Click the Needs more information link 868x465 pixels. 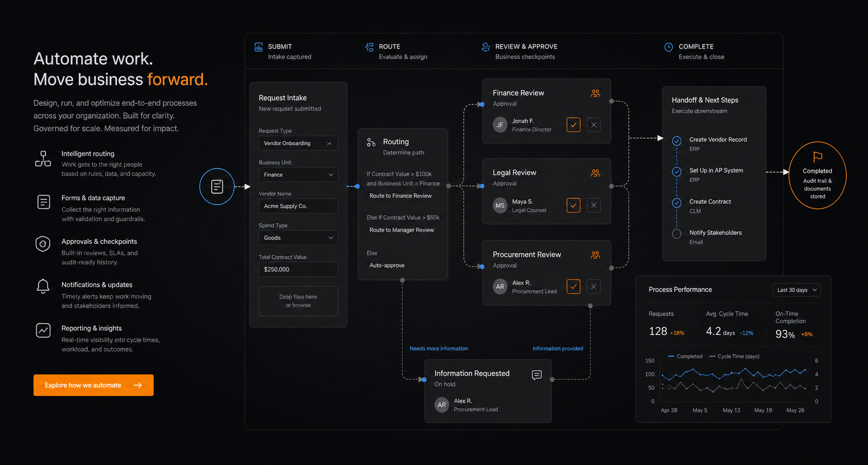438,348
